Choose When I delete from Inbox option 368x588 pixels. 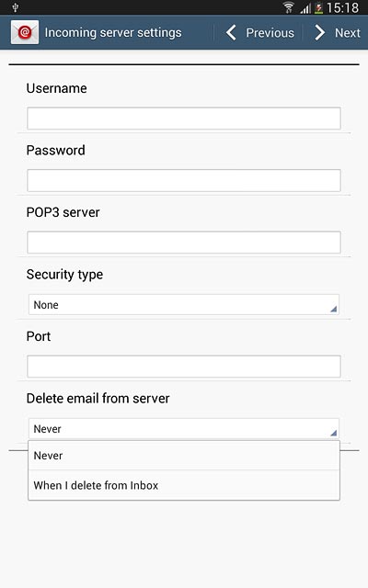click(x=184, y=485)
